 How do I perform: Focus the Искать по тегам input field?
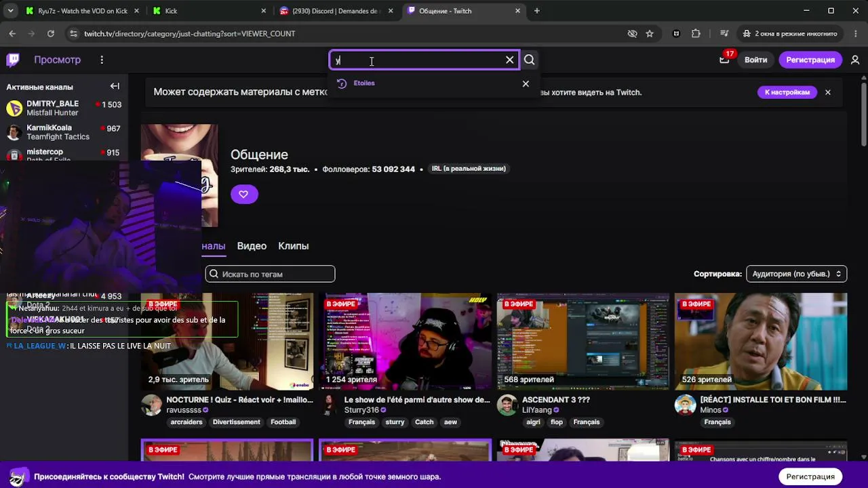coord(270,274)
